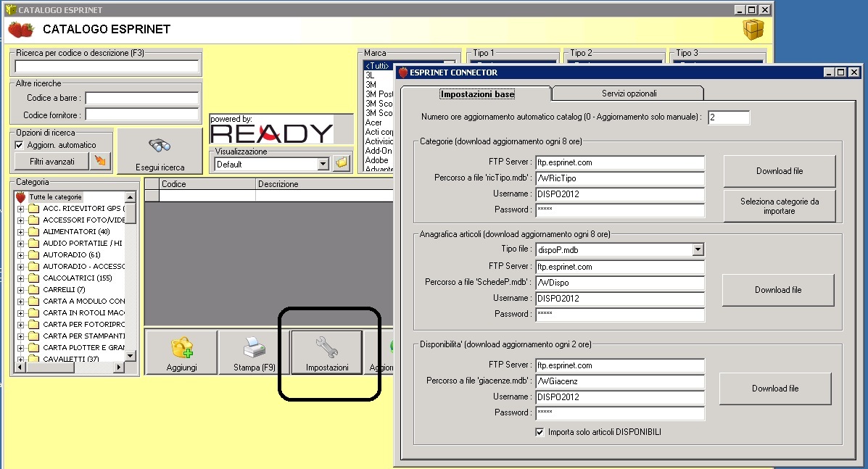Click the strawberry logo in Catalogo Esprinet header
The image size is (868, 469).
coord(21,29)
